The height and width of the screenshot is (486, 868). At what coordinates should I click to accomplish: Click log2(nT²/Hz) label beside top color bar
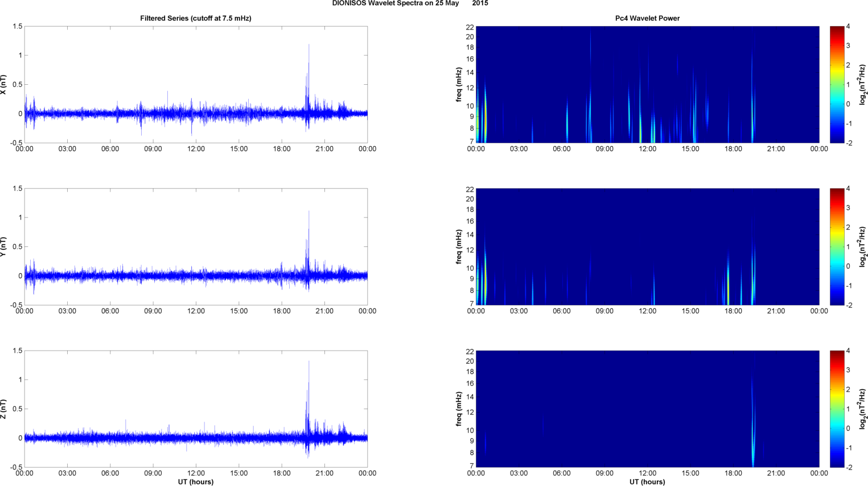click(863, 85)
